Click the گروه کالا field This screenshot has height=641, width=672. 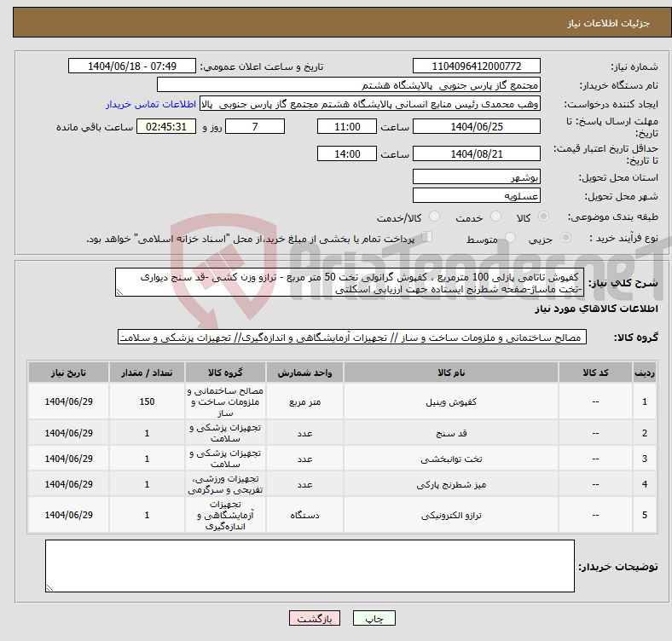pos(352,337)
